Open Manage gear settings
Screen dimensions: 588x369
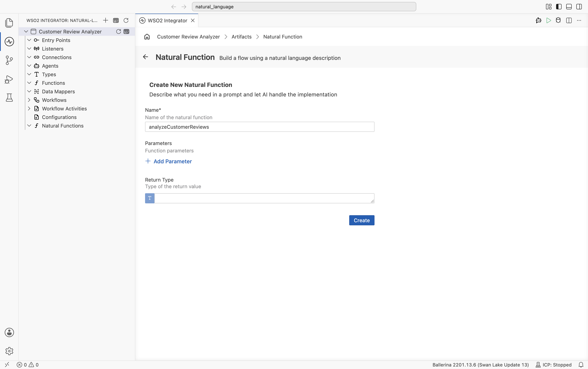(9, 351)
